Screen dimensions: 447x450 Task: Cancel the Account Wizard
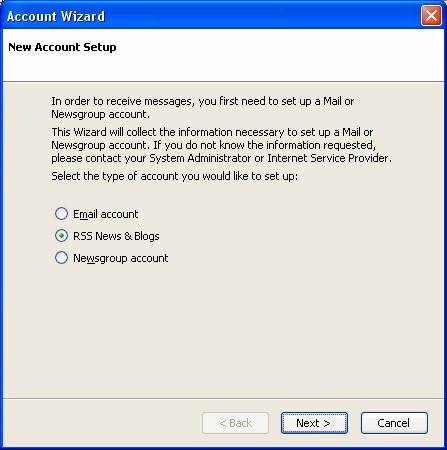394,423
